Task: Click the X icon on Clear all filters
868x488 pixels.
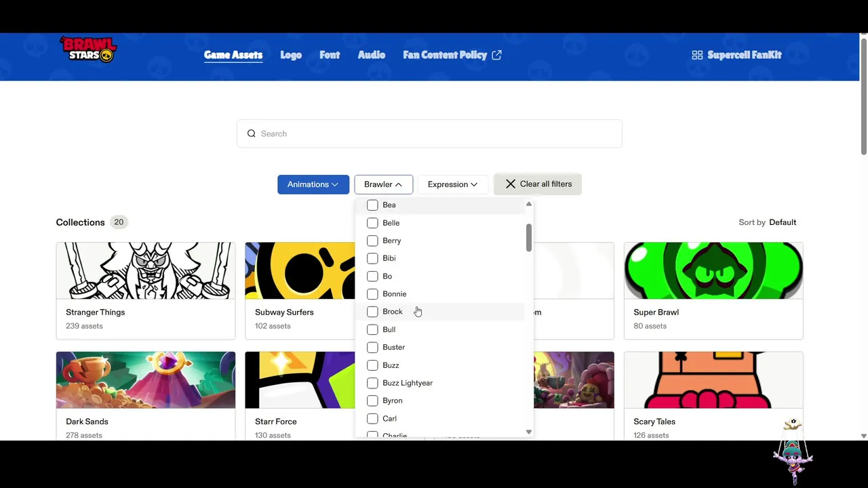Action: pyautogui.click(x=511, y=184)
